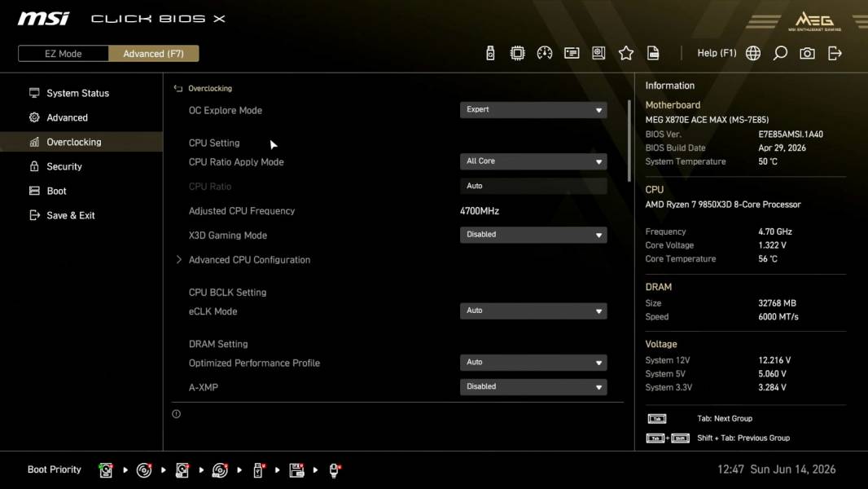Click the CPU BCLK Setting heading
The width and height of the screenshot is (868, 489).
pos(227,293)
